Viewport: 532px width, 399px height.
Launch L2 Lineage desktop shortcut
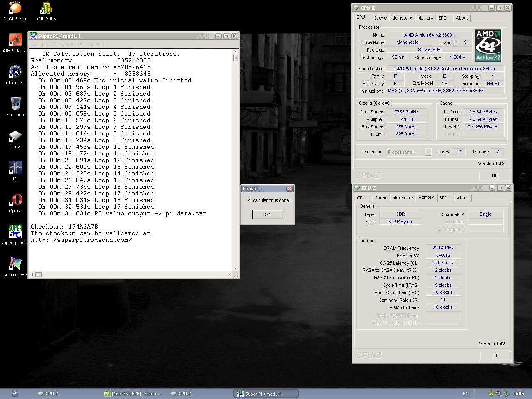click(x=15, y=171)
